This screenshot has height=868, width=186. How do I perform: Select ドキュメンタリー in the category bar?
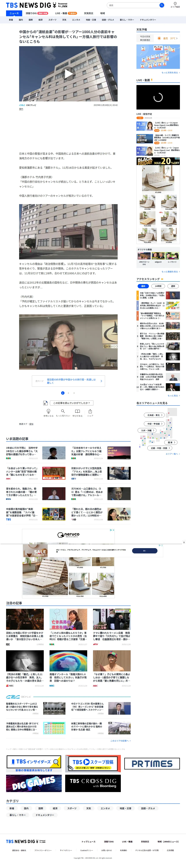[148, 20]
